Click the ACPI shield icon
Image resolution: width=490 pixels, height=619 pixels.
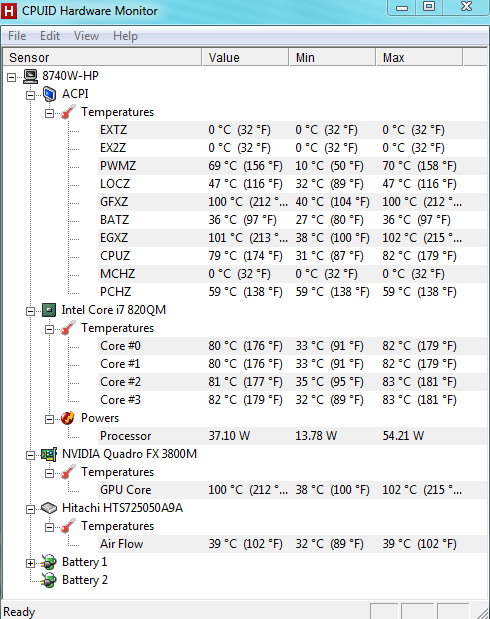[x=50, y=94]
